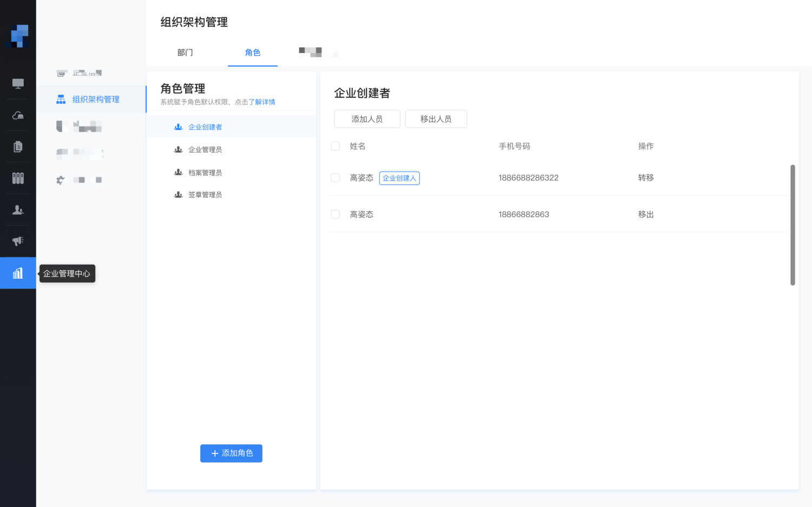The image size is (812, 507).
Task: Click phone number 18866882863
Action: [x=523, y=214]
